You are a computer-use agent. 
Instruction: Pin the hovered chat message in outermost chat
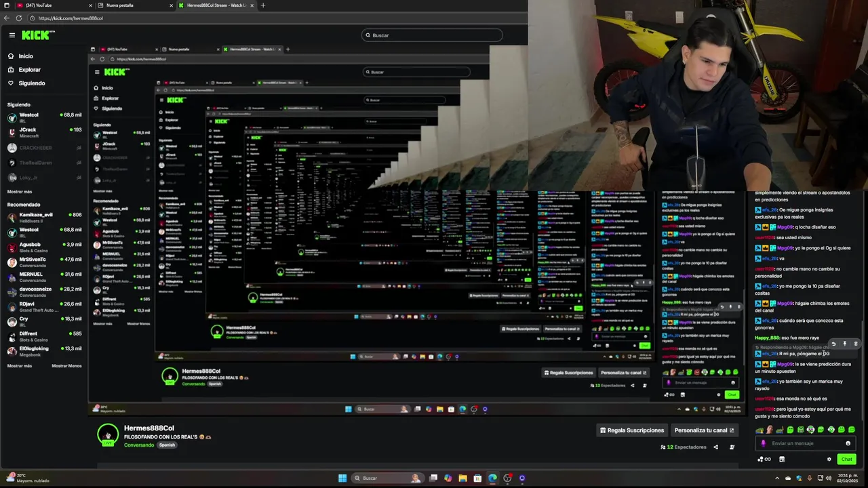point(844,344)
